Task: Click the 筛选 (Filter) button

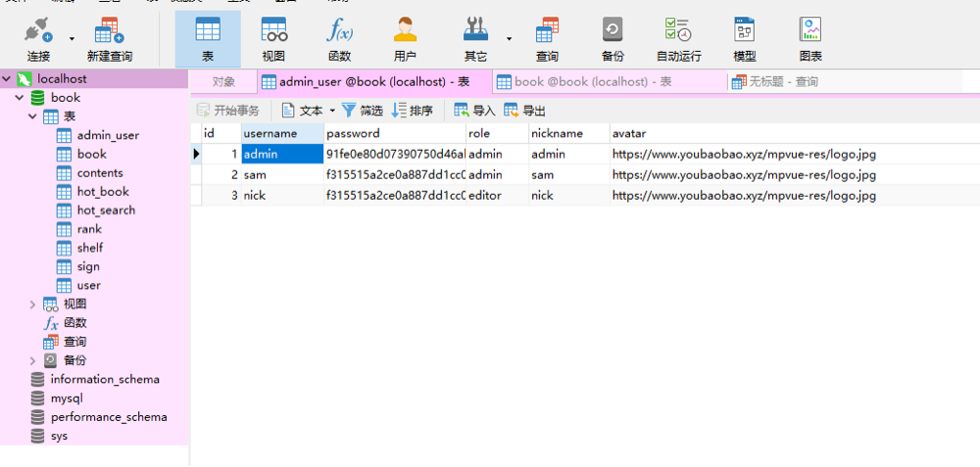Action: point(363,112)
